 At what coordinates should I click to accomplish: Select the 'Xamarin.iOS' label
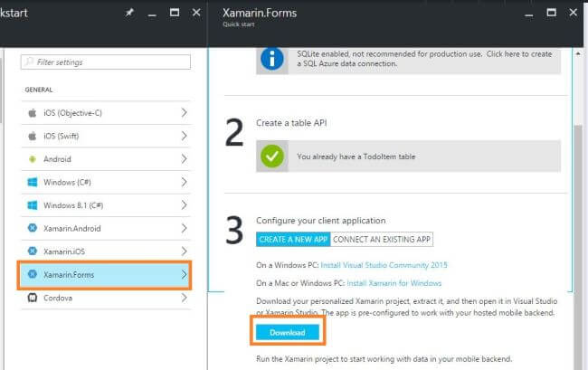click(x=64, y=251)
